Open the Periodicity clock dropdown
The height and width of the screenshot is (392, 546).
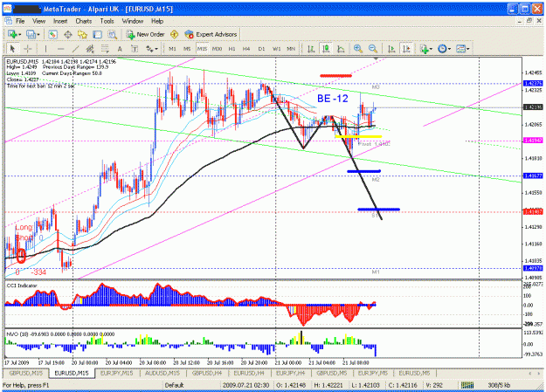tap(444, 49)
